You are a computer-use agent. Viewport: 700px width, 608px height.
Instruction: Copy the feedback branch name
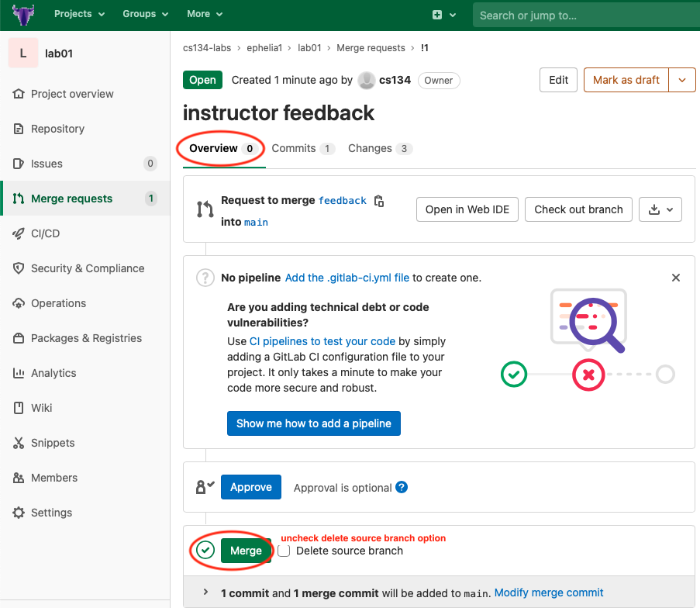[x=378, y=201]
